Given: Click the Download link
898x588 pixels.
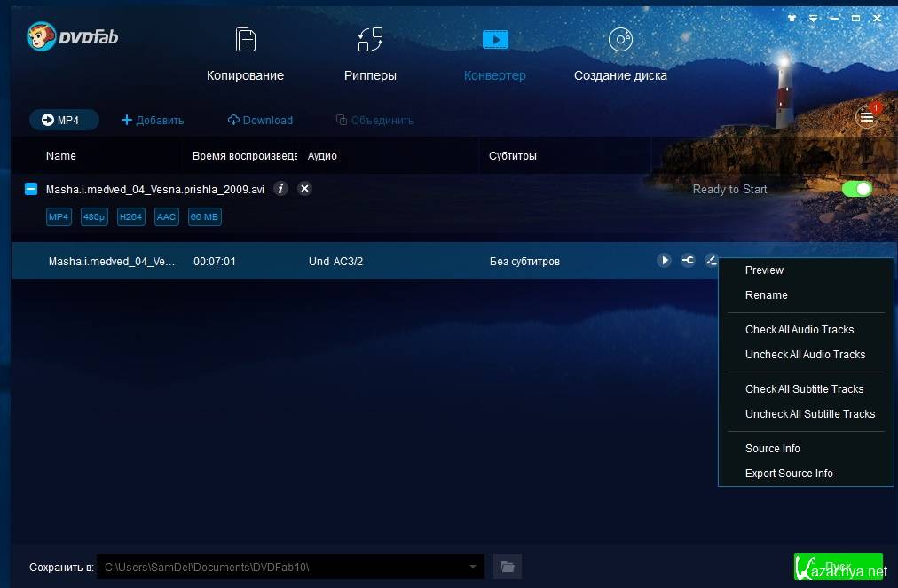Looking at the screenshot, I should click(260, 121).
